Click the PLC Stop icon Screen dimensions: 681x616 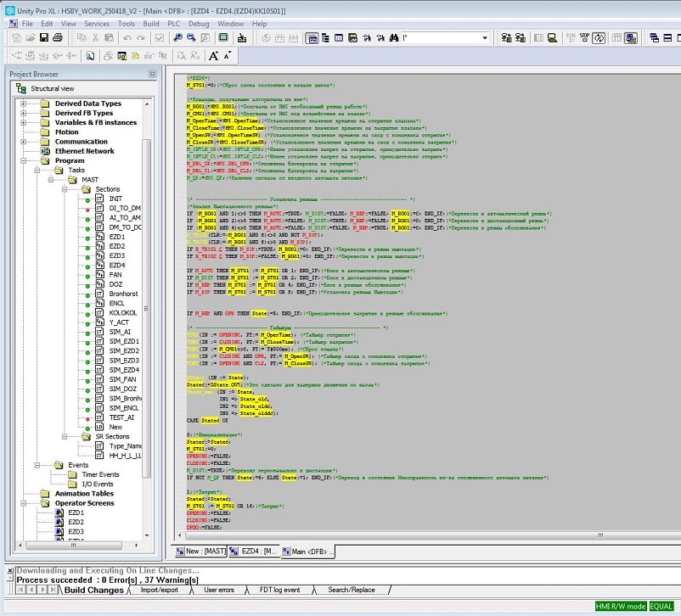click(584, 38)
